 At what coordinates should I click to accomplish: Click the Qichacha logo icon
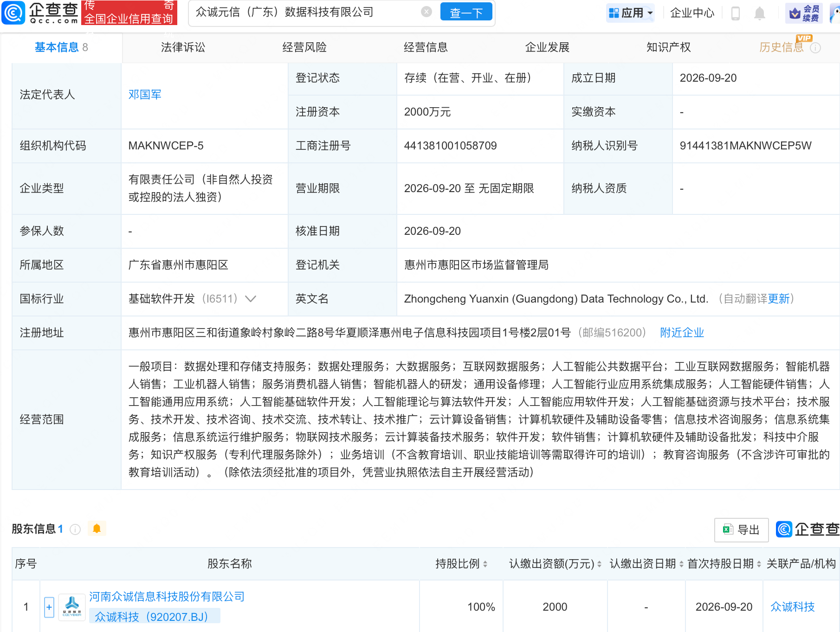coord(13,13)
